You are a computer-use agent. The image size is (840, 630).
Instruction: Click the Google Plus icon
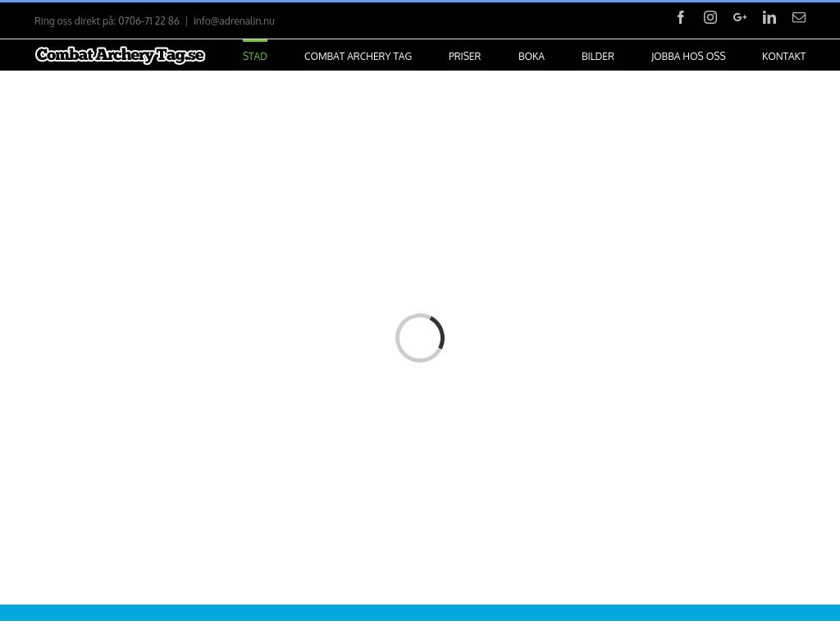click(740, 17)
